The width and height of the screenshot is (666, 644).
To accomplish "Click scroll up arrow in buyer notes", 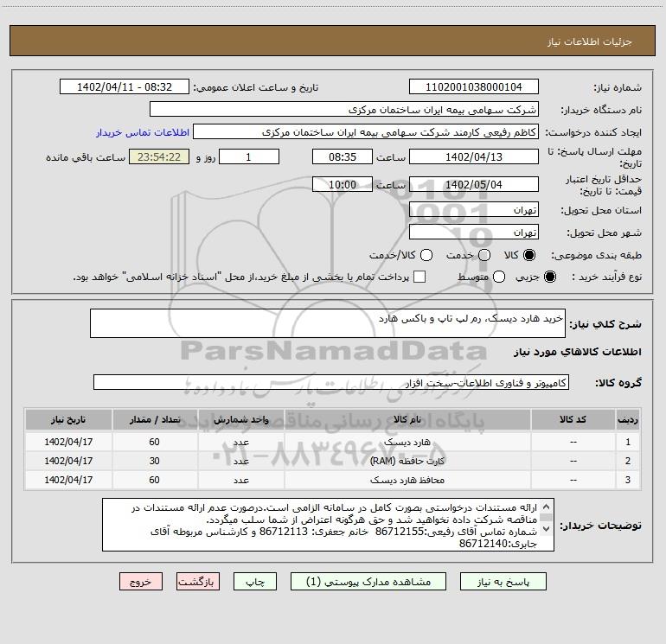I will pyautogui.click(x=547, y=507).
